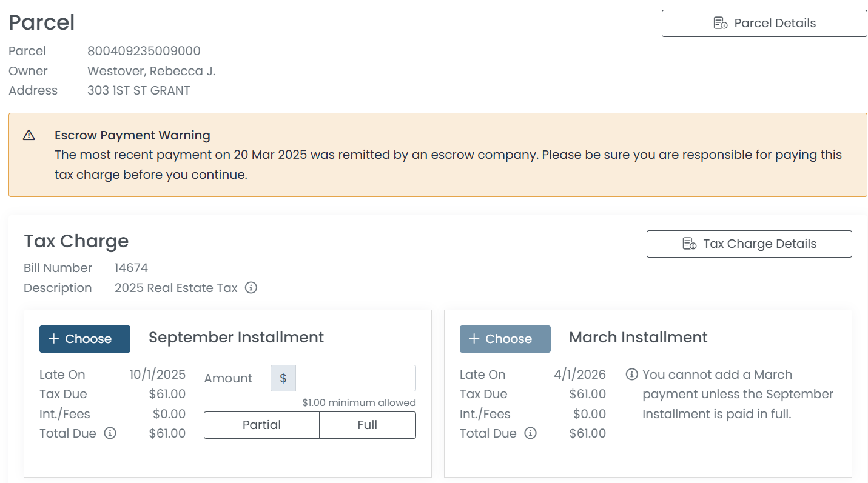The width and height of the screenshot is (868, 483).
Task: Click info icon beside March payment restriction note
Action: click(x=631, y=375)
